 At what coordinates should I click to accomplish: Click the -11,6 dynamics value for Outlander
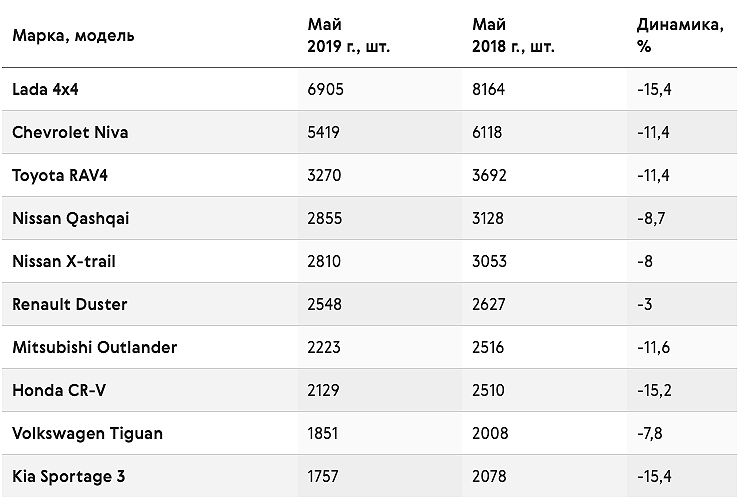(x=653, y=347)
